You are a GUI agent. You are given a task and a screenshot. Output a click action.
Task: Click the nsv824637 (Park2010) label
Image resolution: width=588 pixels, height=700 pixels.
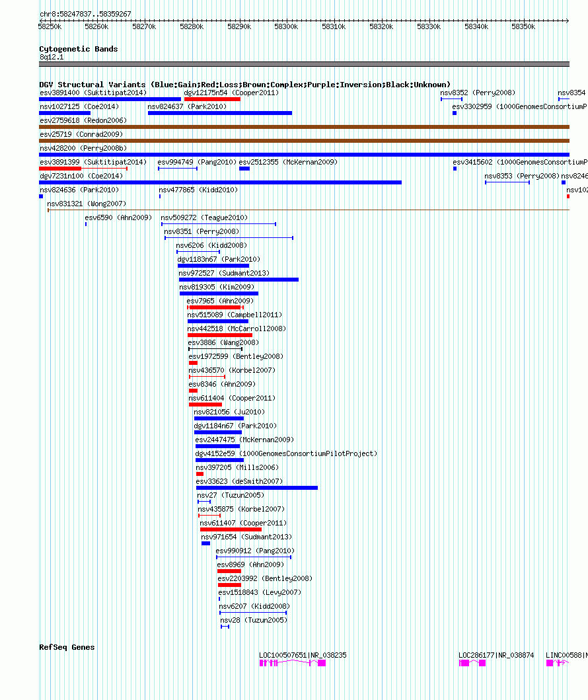point(187,106)
